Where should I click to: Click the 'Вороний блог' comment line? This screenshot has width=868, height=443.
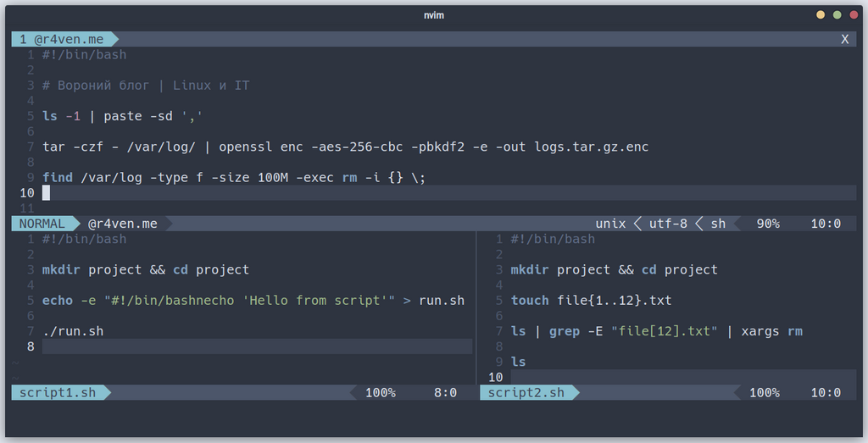(x=146, y=86)
